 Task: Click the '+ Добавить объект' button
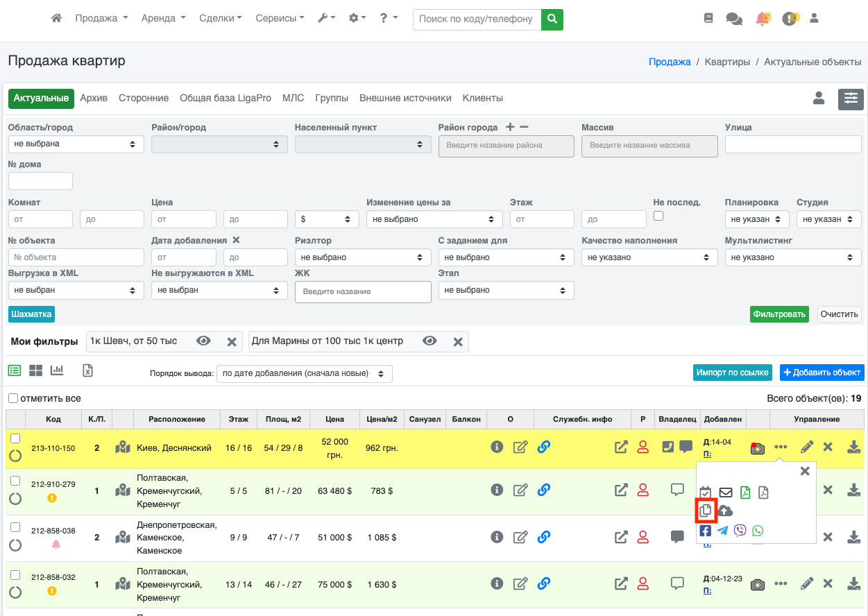click(822, 373)
